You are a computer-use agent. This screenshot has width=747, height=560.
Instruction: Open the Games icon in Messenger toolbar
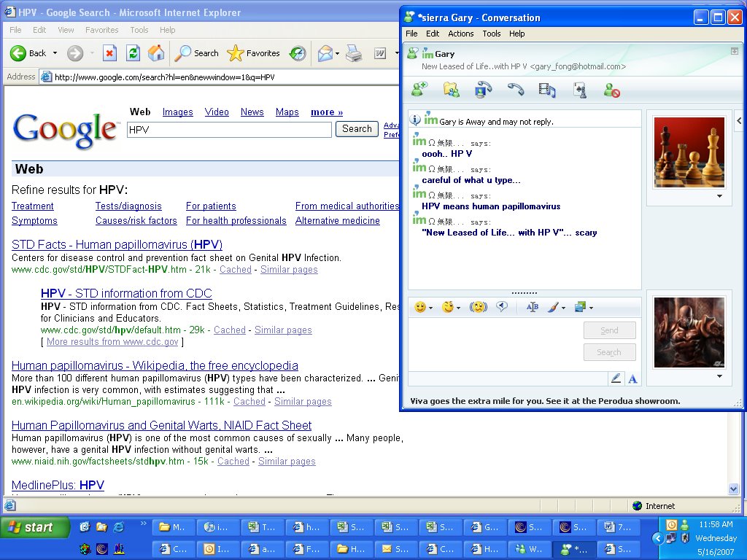tap(580, 90)
